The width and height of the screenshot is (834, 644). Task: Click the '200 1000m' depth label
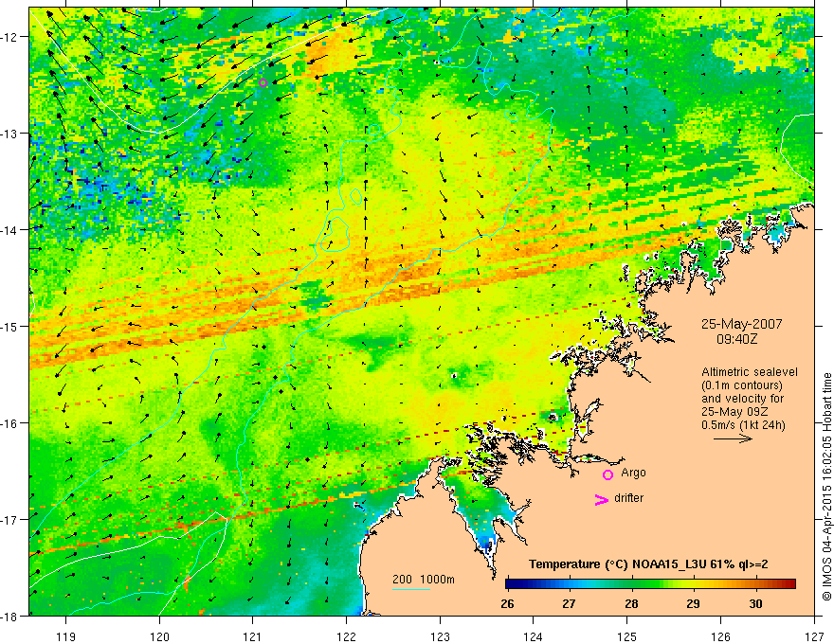point(424,580)
